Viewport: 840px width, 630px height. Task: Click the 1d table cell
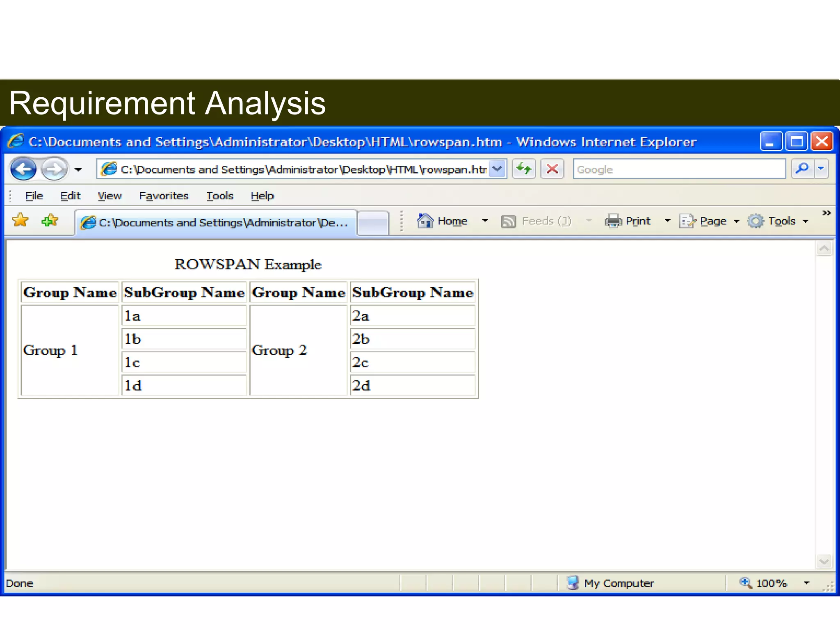coord(184,385)
